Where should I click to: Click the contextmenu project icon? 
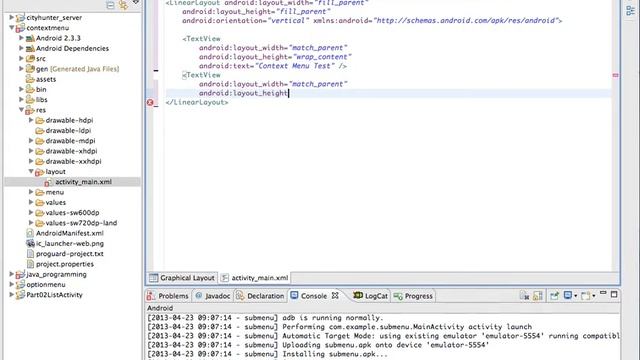tap(20, 28)
